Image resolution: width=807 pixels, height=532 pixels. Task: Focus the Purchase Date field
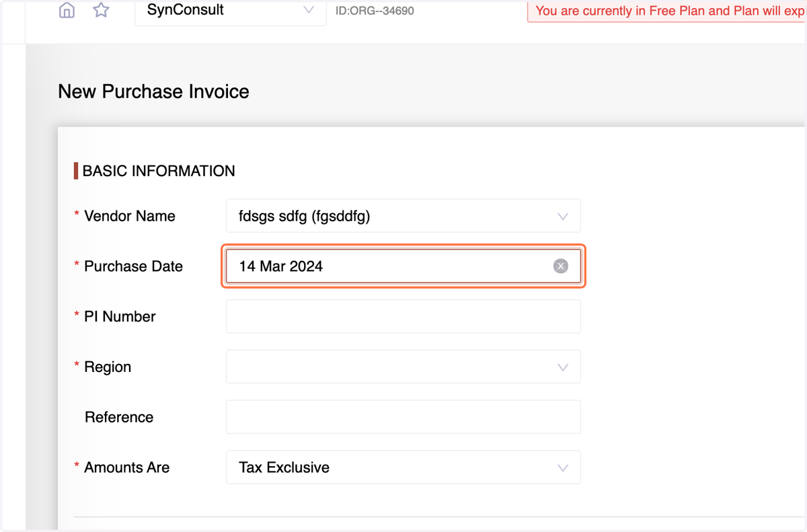[x=403, y=266]
